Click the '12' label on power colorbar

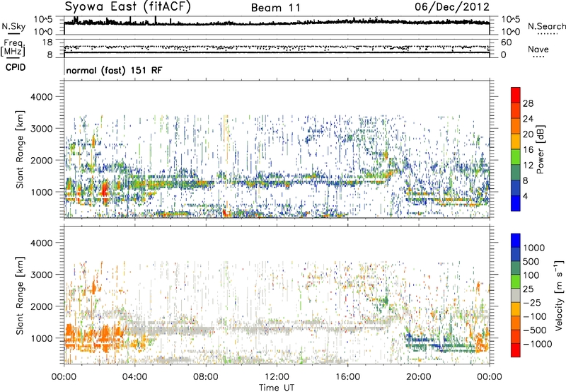click(x=528, y=166)
